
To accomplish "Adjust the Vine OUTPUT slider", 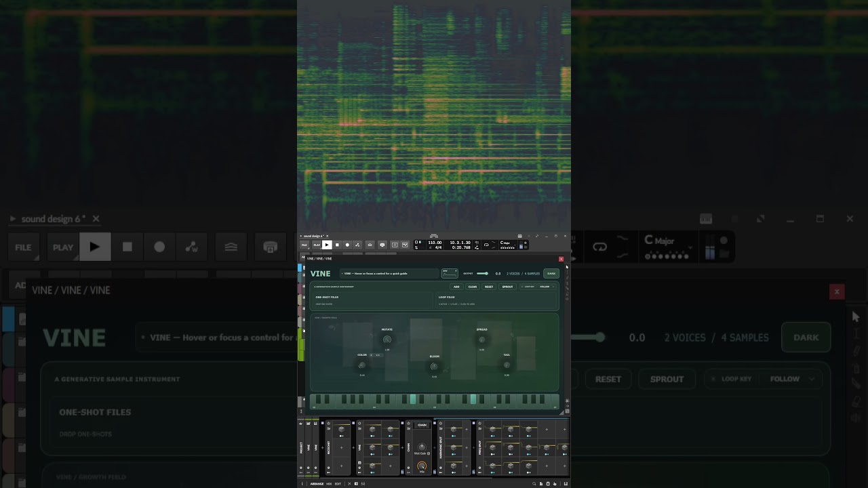I will (x=482, y=273).
